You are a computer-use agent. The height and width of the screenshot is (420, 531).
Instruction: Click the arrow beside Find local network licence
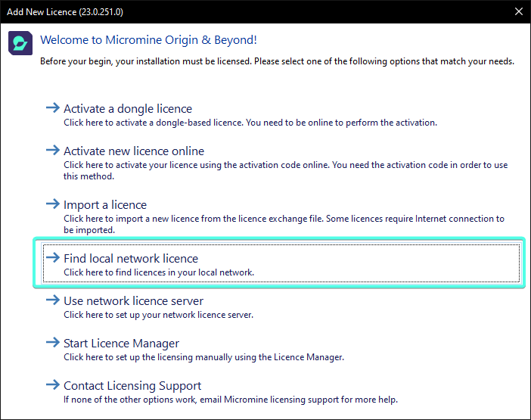[52, 258]
